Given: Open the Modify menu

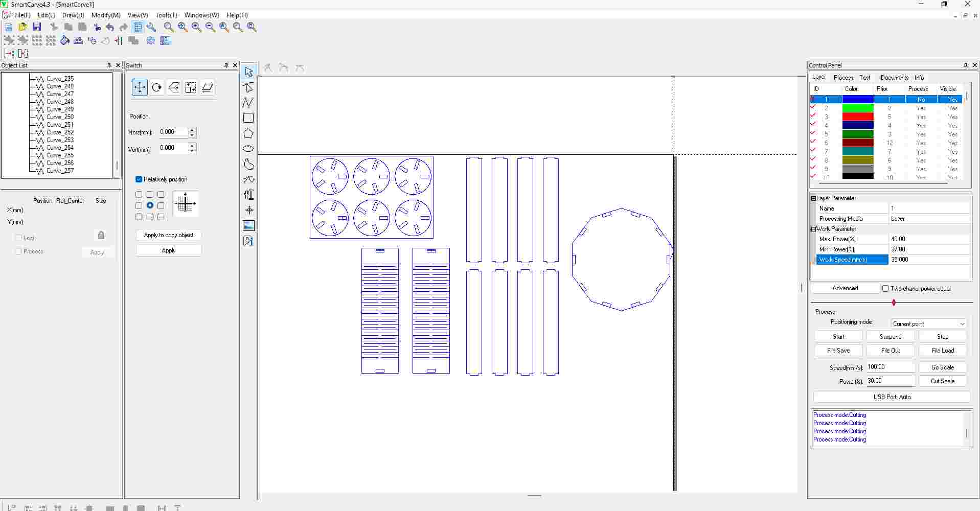Looking at the screenshot, I should (x=106, y=15).
